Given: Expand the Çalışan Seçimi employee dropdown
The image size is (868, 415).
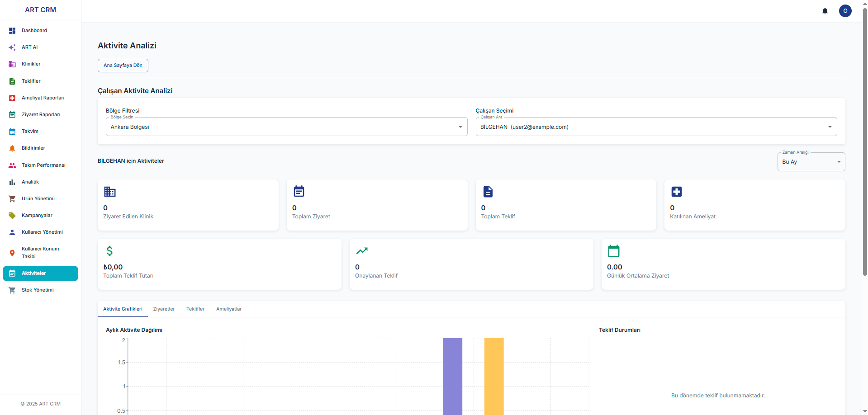Looking at the screenshot, I should [x=656, y=127].
